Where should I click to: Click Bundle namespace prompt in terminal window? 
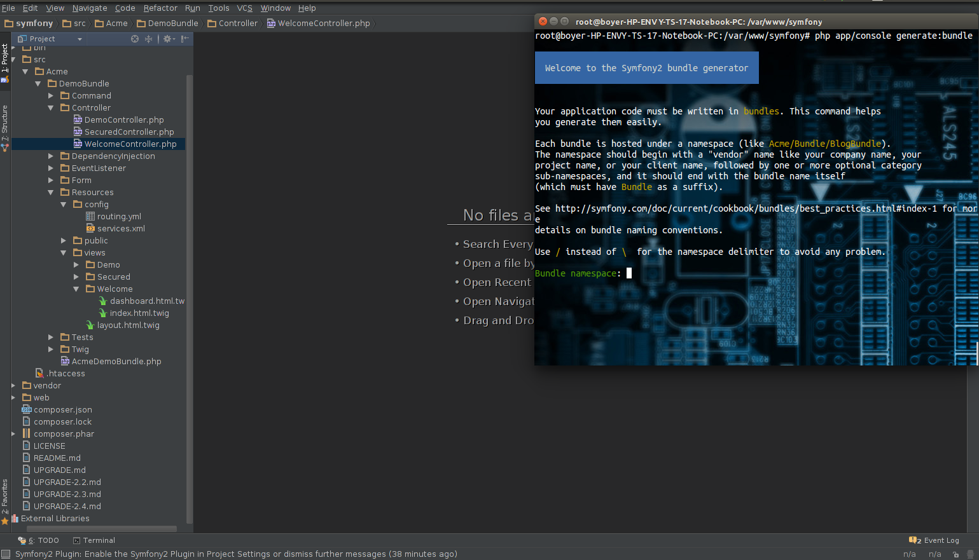click(578, 273)
